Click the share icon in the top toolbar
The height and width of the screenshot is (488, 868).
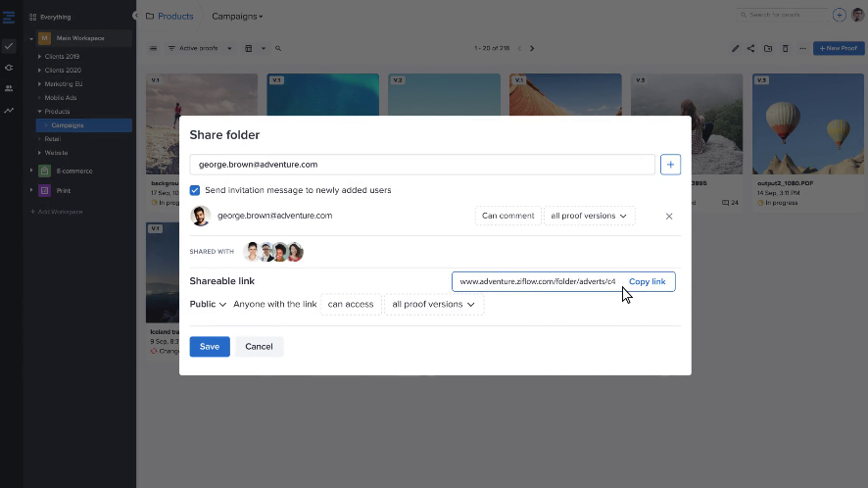[751, 48]
